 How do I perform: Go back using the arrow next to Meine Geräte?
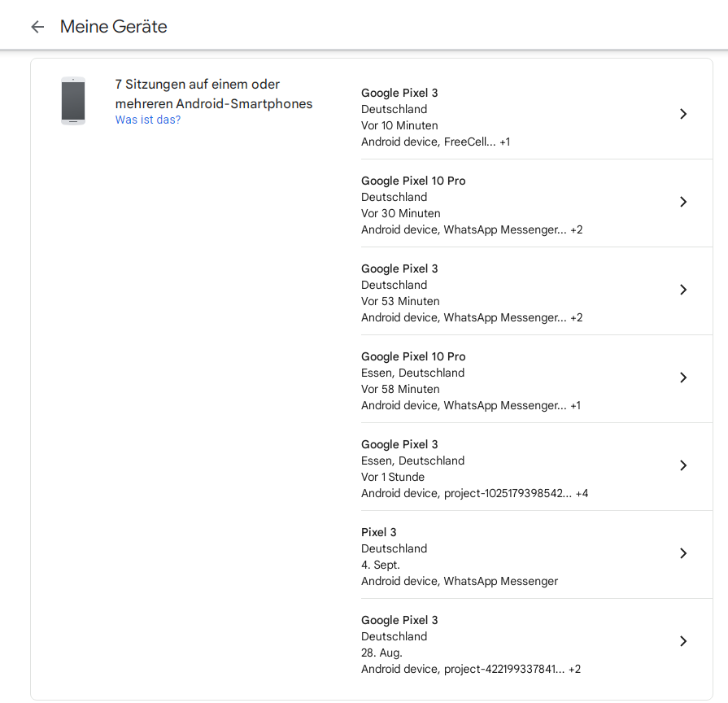pyautogui.click(x=37, y=27)
